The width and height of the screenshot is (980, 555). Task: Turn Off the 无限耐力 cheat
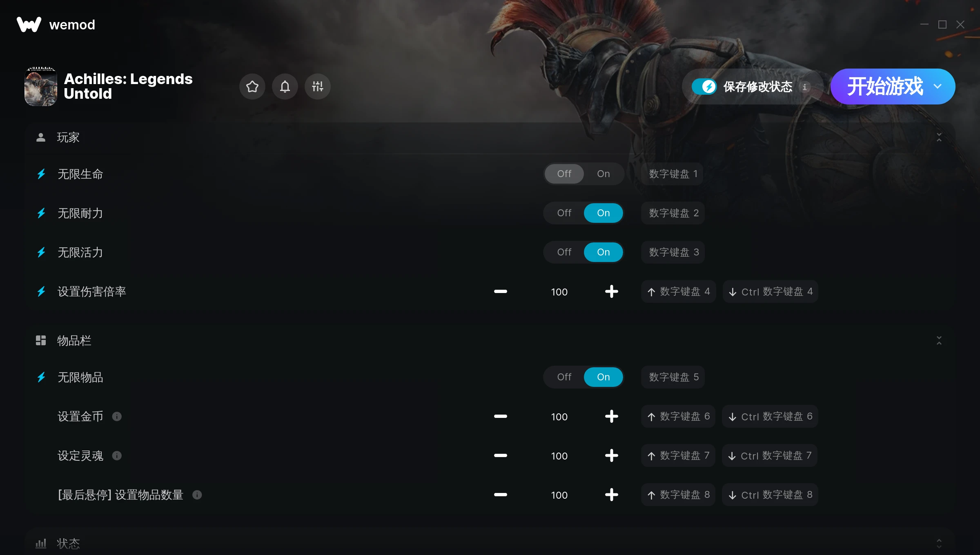tap(564, 213)
